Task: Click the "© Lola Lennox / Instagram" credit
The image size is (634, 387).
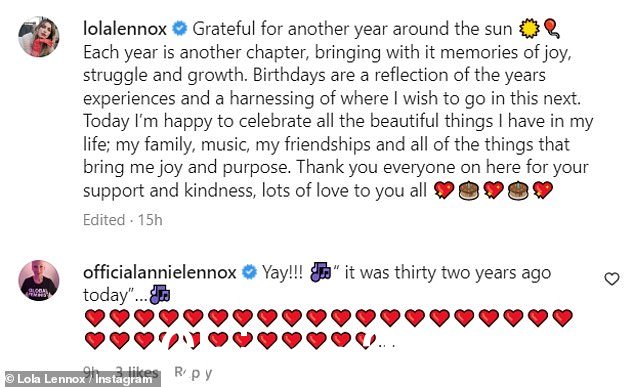Action: (80, 379)
